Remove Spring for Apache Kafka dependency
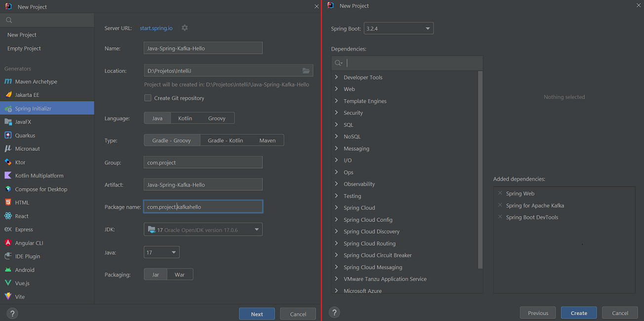The height and width of the screenshot is (321, 644). pos(500,205)
